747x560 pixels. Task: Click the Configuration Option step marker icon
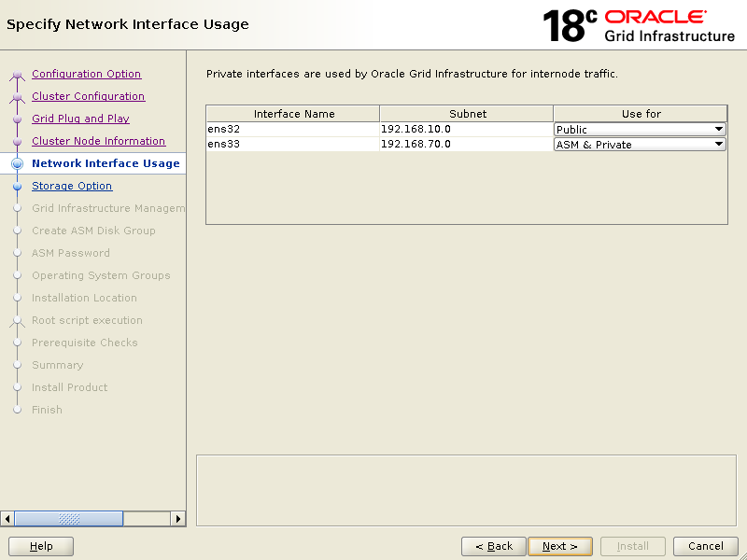click(x=17, y=75)
